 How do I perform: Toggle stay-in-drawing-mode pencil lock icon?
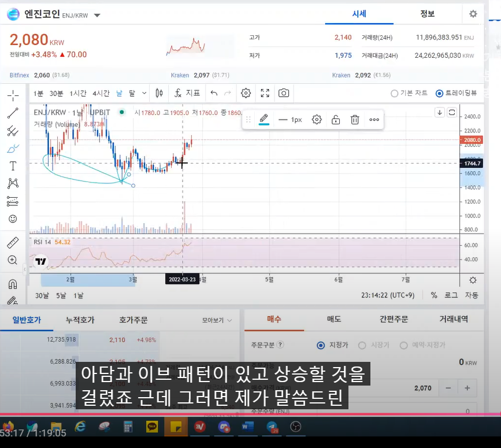point(13,301)
